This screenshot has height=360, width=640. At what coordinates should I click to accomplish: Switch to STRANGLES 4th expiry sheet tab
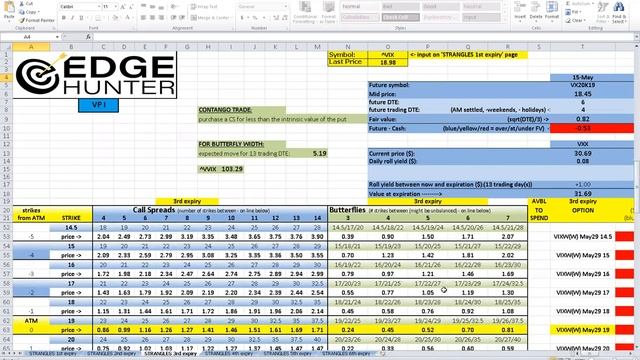229,353
